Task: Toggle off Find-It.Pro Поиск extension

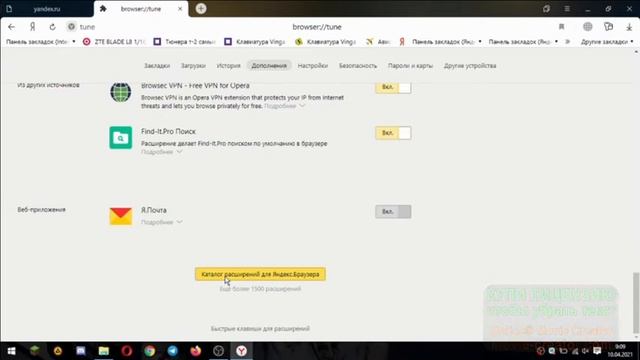Action: [x=393, y=133]
